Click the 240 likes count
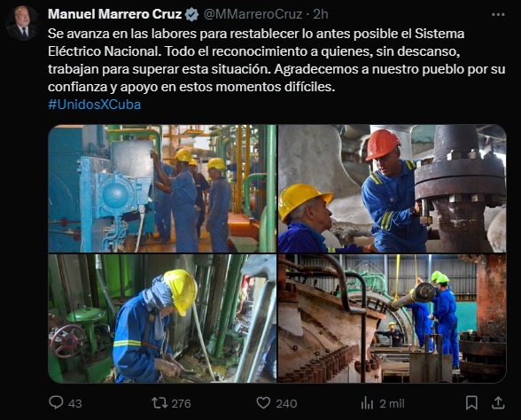This screenshot has height=420, width=521. tap(286, 403)
